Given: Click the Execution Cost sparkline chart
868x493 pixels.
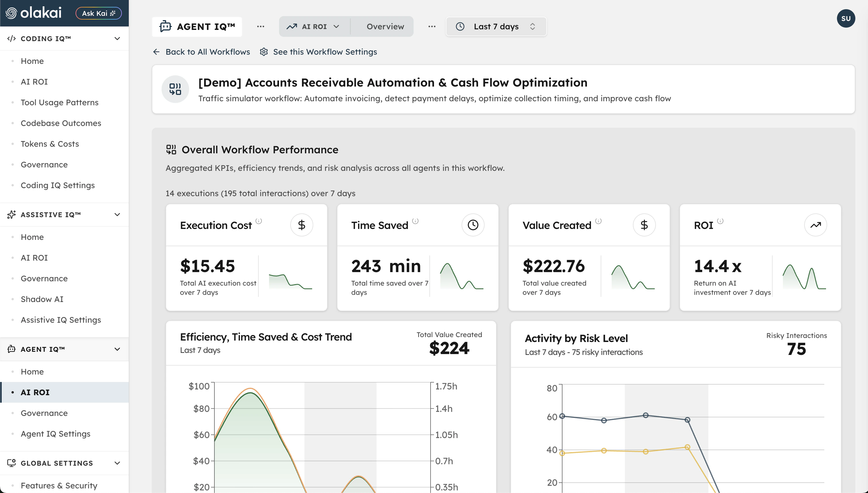Looking at the screenshot, I should tap(290, 281).
